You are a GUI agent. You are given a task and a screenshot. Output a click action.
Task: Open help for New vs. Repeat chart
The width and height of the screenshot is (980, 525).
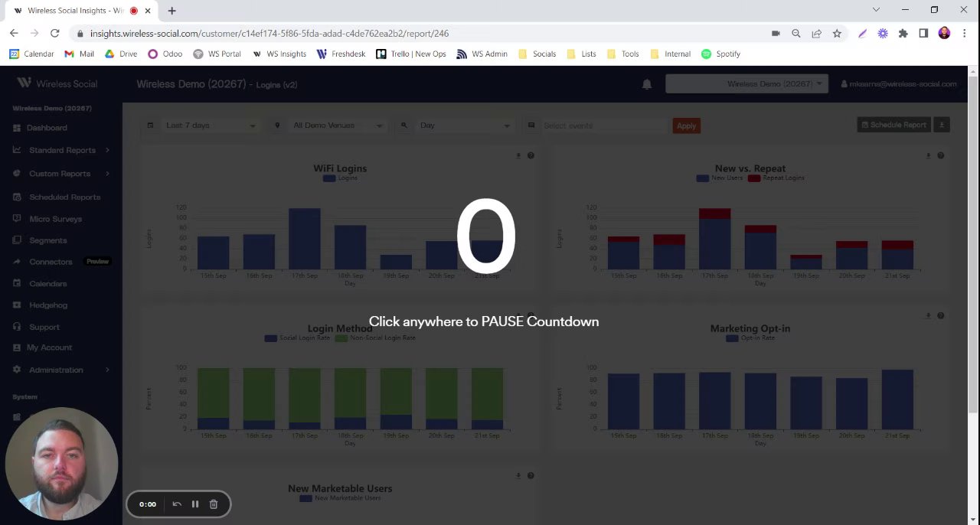coord(941,155)
